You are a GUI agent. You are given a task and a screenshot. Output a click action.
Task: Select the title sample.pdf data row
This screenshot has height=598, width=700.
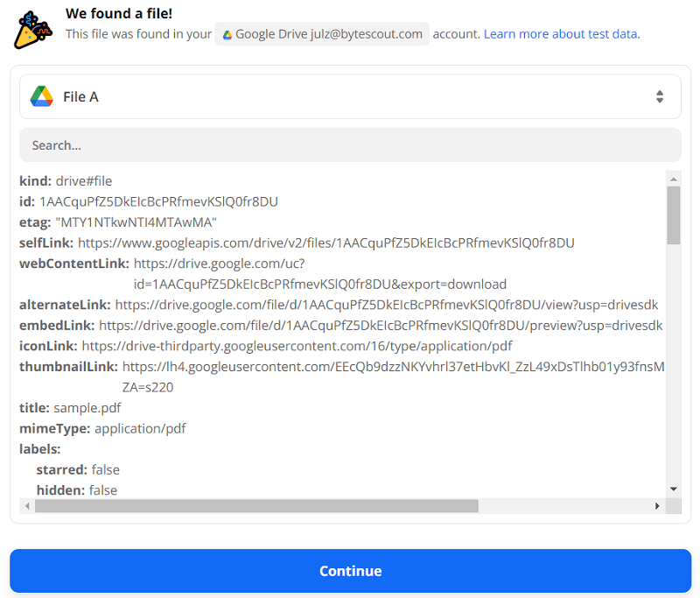tap(70, 408)
